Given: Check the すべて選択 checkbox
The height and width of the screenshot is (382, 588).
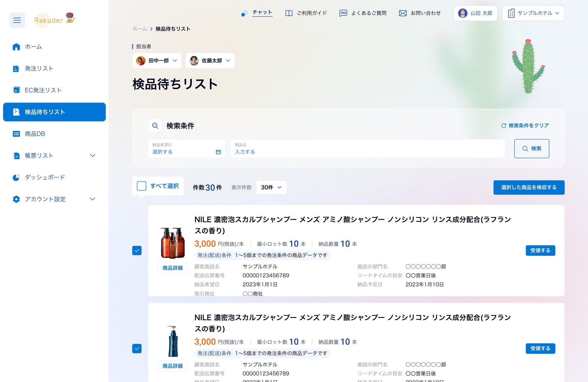Looking at the screenshot, I should point(141,186).
